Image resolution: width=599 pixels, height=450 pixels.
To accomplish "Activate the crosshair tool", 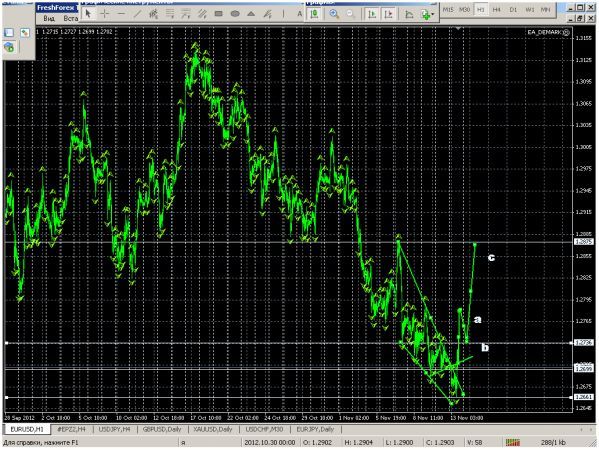I will pyautogui.click(x=104, y=14).
